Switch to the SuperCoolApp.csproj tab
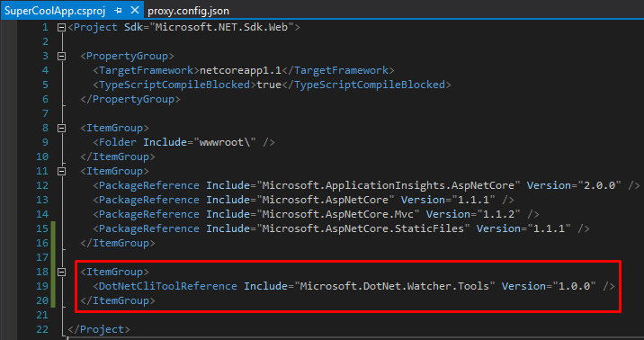Image resolution: width=644 pixels, height=340 pixels. click(55, 11)
